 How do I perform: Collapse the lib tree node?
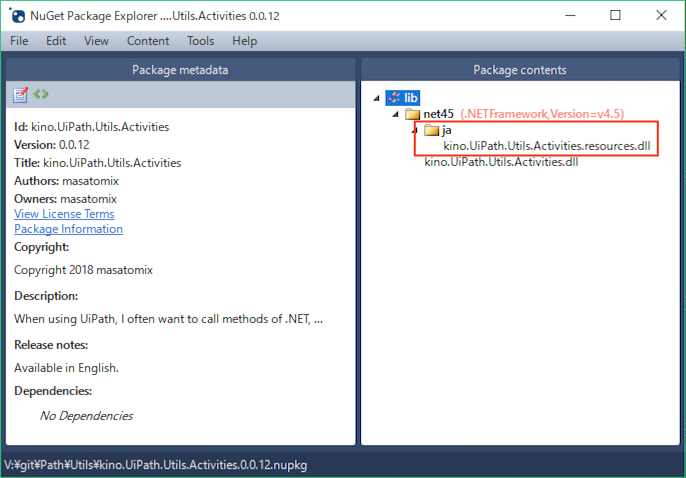click(377, 98)
